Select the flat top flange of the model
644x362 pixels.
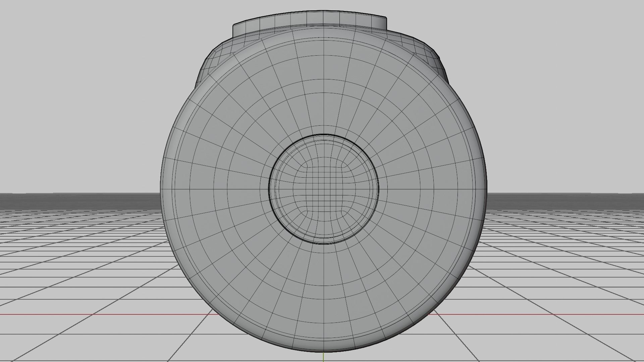coord(310,23)
